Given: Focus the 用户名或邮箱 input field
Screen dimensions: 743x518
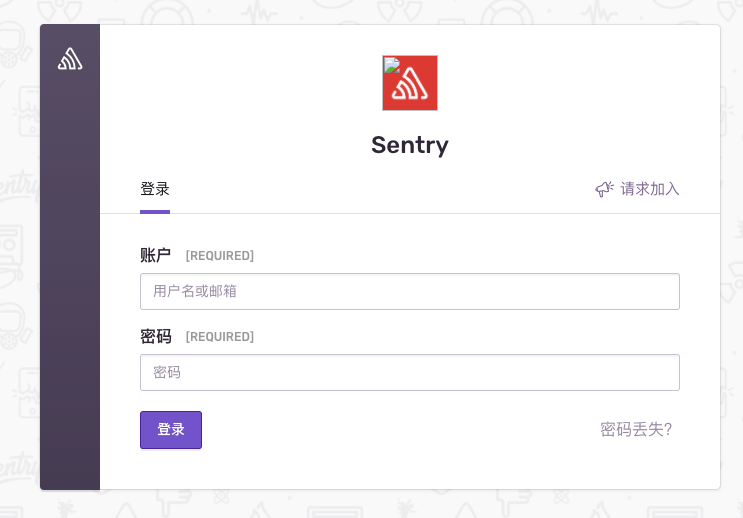Looking at the screenshot, I should (x=410, y=291).
